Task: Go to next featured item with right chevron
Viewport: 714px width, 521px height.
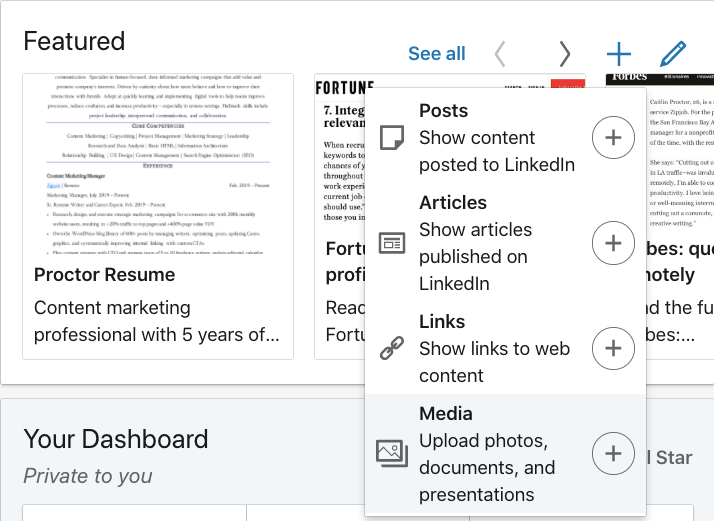Action: [x=565, y=54]
